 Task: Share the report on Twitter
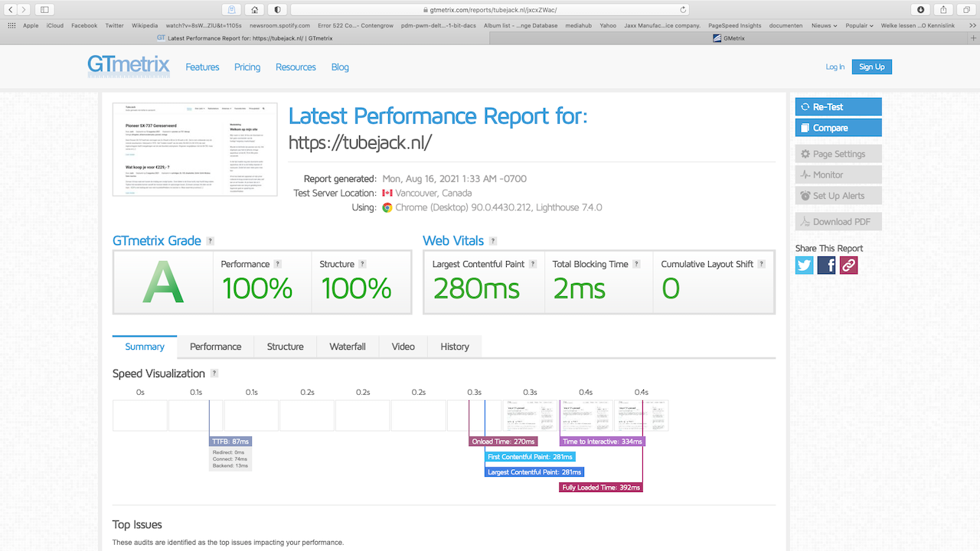coord(805,265)
